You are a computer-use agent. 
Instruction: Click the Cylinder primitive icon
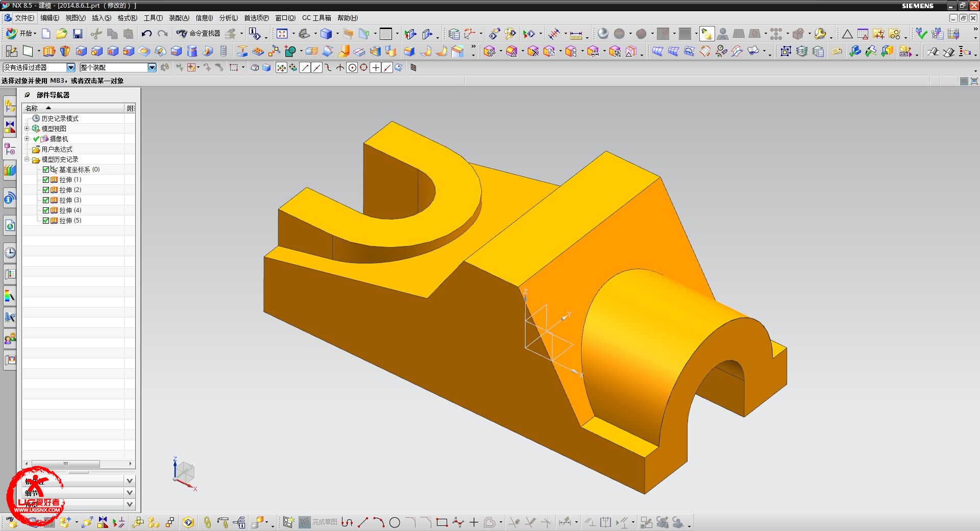(192, 51)
